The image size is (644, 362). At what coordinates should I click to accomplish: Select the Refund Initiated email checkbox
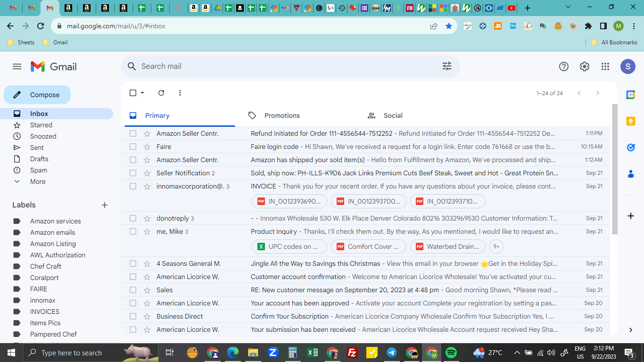133,133
